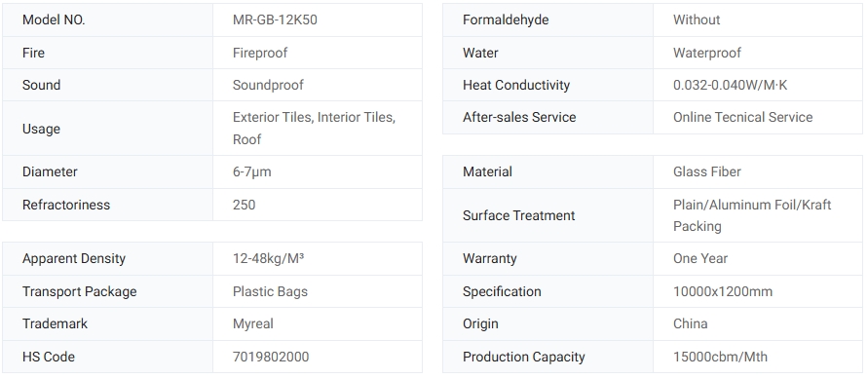Select the Model NO. value MR-GB-12K50
This screenshot has height=378, width=868.
click(275, 19)
